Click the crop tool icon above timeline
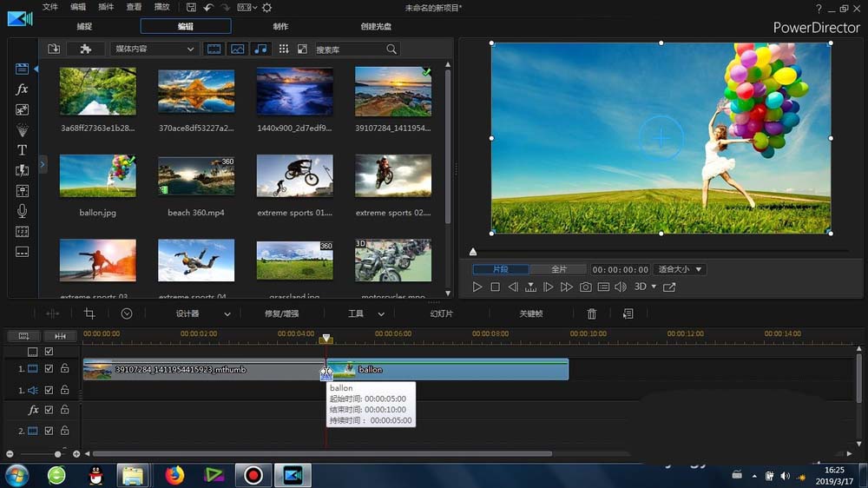This screenshot has width=868, height=488. pyautogui.click(x=89, y=313)
